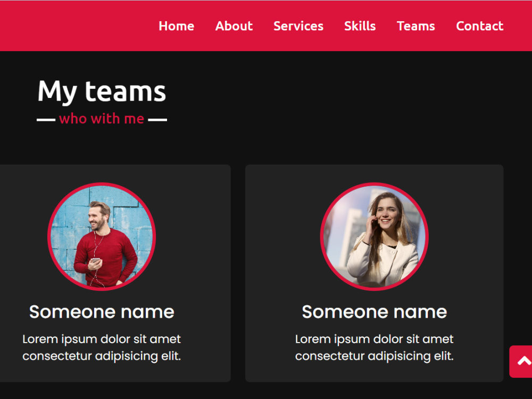
Task: Navigate to Skills in navbar
Action: coord(360,26)
